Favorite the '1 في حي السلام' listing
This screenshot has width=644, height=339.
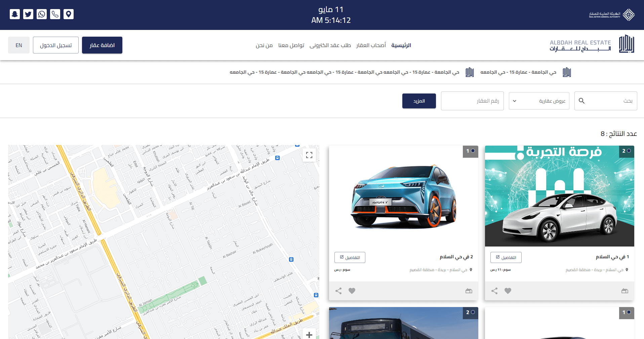tap(508, 291)
